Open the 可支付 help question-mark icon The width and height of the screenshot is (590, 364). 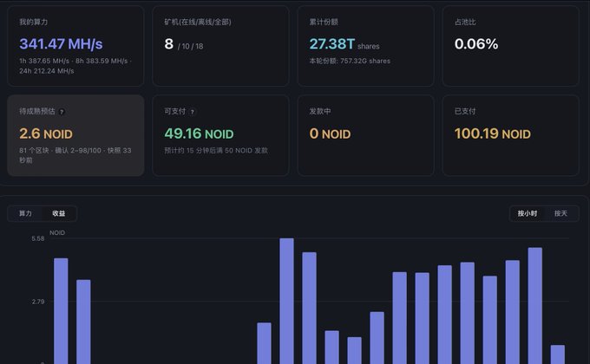click(193, 112)
